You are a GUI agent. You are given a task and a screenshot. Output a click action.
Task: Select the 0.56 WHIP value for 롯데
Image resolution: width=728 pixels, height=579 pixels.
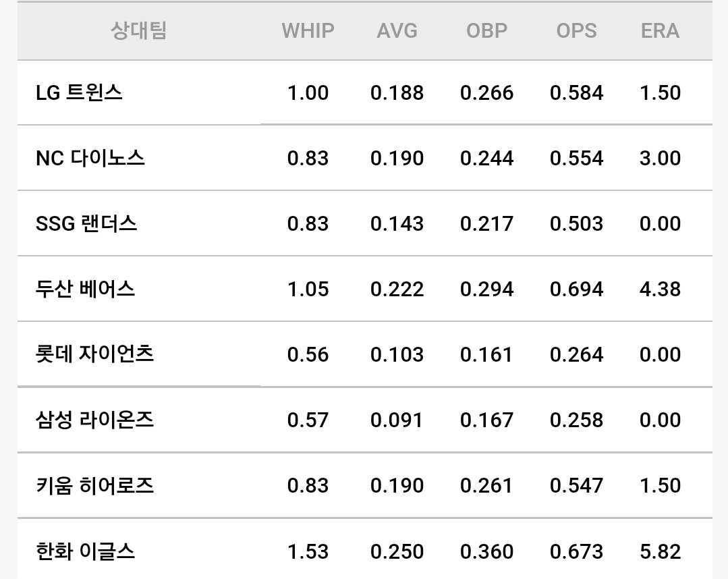coord(308,355)
